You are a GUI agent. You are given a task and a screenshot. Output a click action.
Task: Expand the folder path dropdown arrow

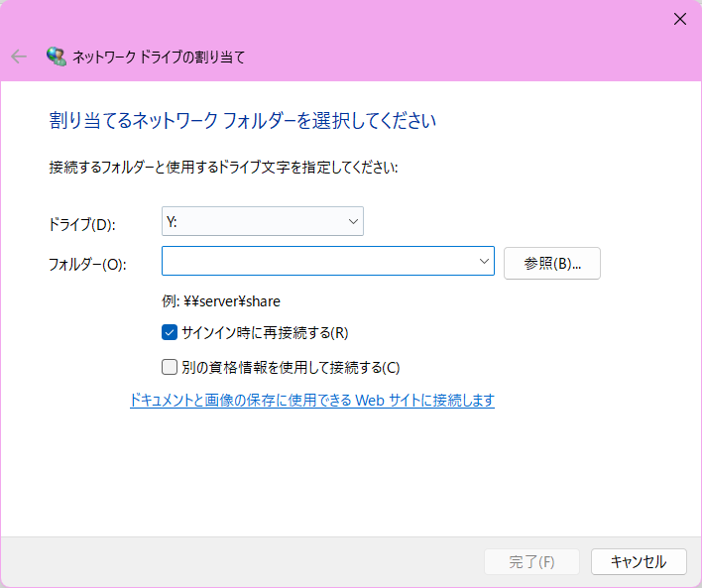click(x=484, y=261)
